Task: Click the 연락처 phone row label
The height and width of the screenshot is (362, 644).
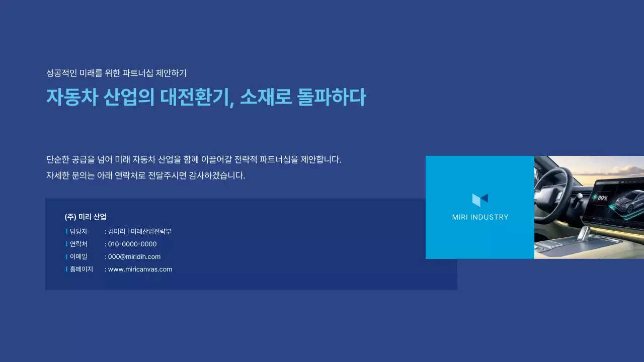Action: 78,244
